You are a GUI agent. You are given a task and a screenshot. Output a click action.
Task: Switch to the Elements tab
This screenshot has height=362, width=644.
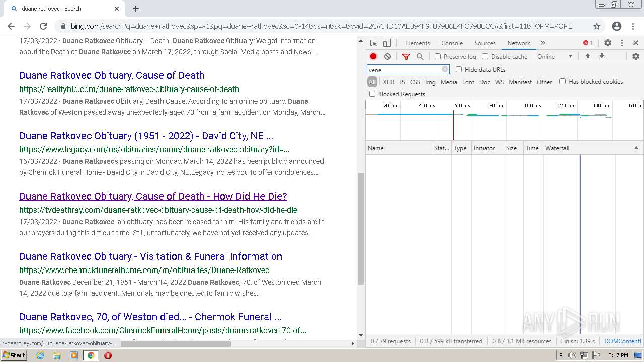tap(418, 43)
